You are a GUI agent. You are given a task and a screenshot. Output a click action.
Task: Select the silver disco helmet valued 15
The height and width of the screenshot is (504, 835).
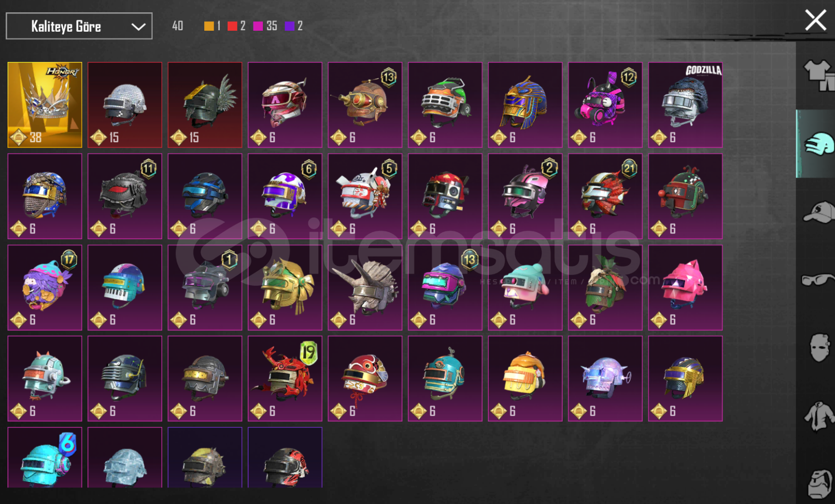pyautogui.click(x=125, y=105)
